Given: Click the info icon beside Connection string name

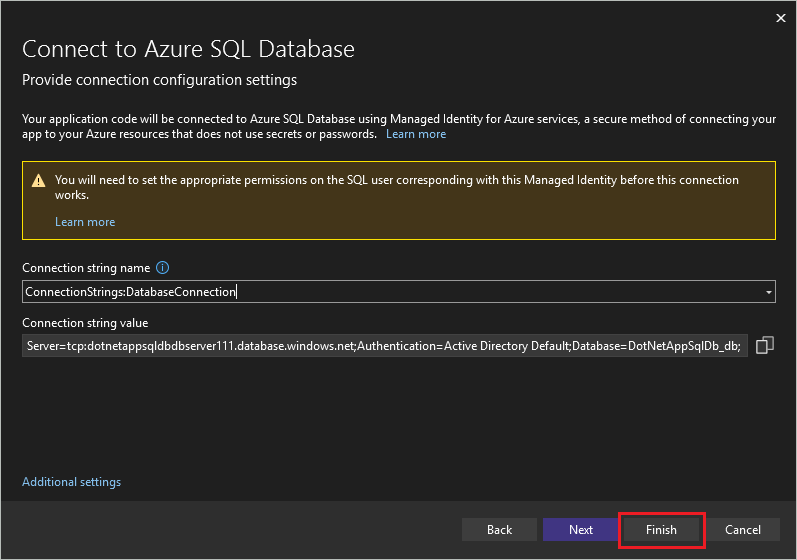Looking at the screenshot, I should click(163, 268).
